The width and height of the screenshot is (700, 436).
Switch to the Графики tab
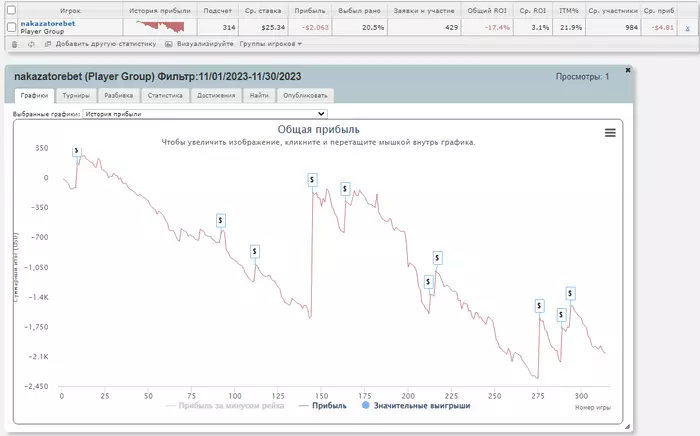(34, 95)
